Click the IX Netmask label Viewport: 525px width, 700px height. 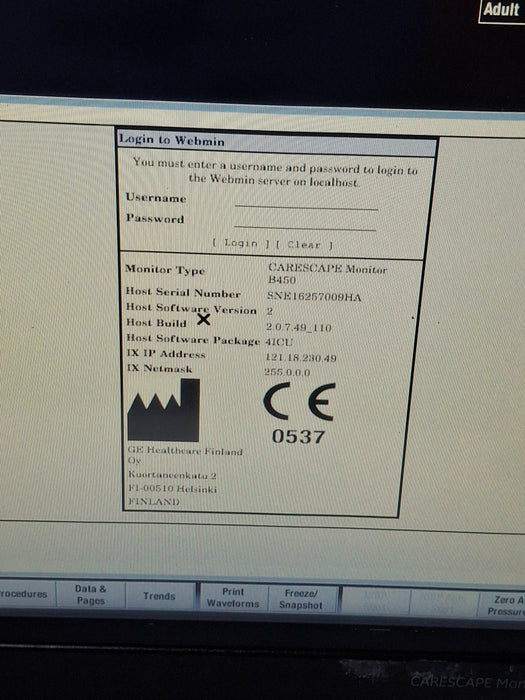159,369
